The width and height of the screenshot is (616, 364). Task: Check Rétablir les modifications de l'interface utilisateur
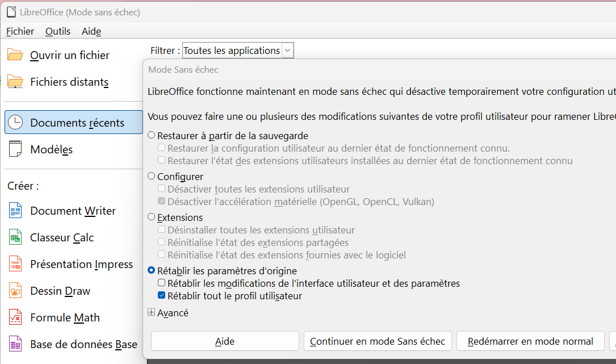[161, 283]
